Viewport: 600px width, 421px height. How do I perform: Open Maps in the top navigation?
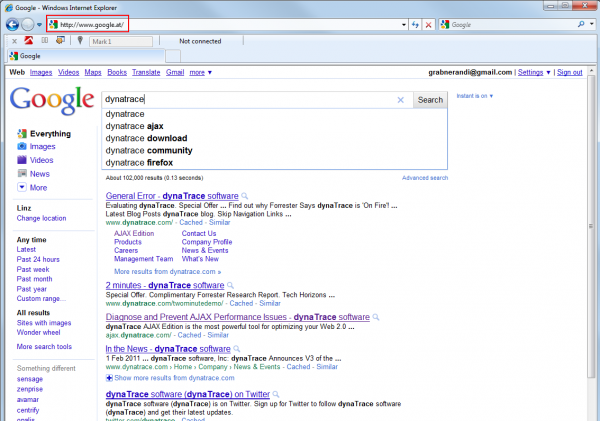click(93, 72)
